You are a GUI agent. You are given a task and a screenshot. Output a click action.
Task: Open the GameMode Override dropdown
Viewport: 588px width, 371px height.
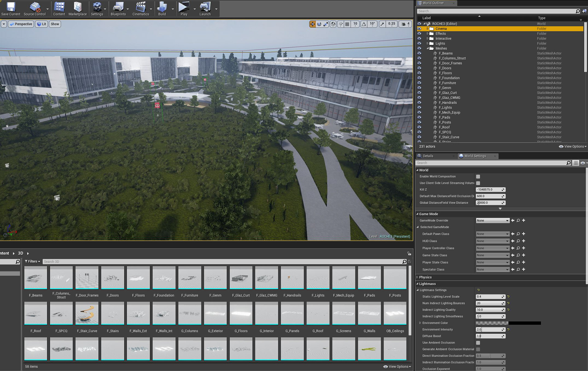pyautogui.click(x=492, y=220)
